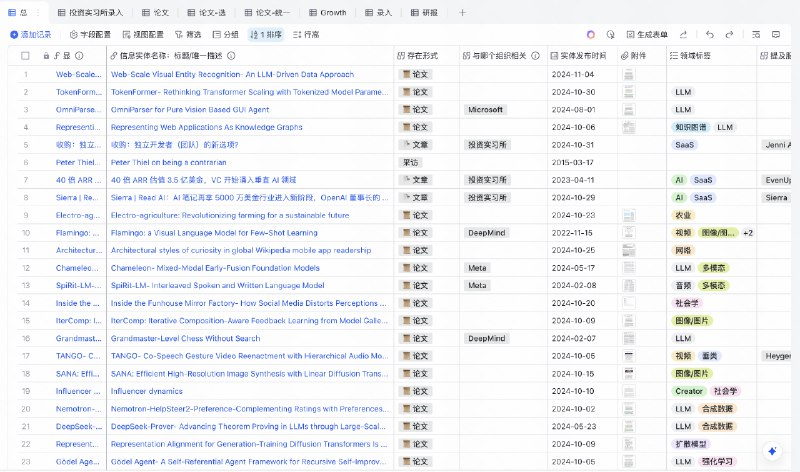Screen dimensions: 800x472
Task: Open attachment thumbnail in OmniParser row
Action: 629,110
